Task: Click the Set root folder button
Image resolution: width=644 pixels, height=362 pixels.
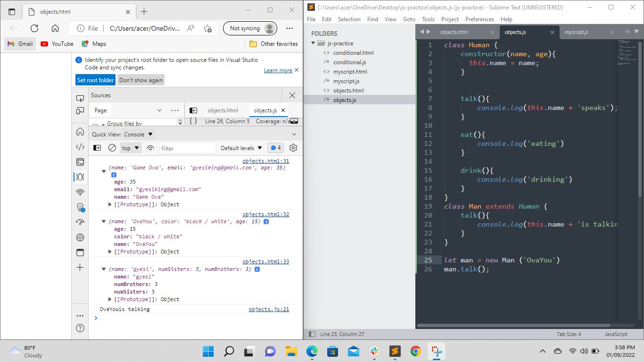Action: pos(95,80)
